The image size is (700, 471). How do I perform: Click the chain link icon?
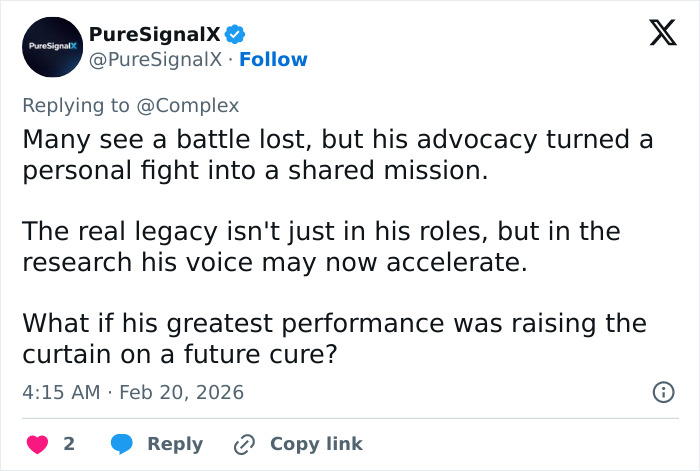[x=244, y=444]
